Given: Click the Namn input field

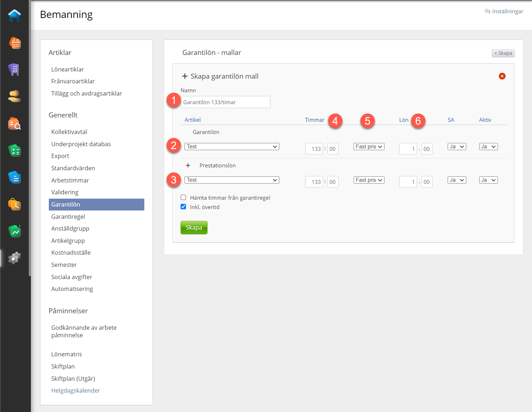Looking at the screenshot, I should point(225,102).
